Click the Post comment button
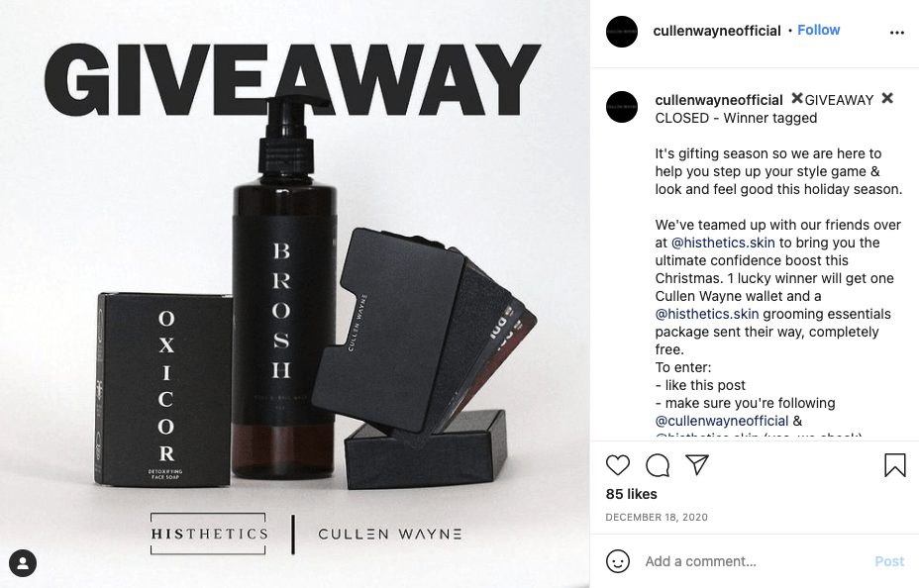The width and height of the screenshot is (919, 588). point(889,561)
